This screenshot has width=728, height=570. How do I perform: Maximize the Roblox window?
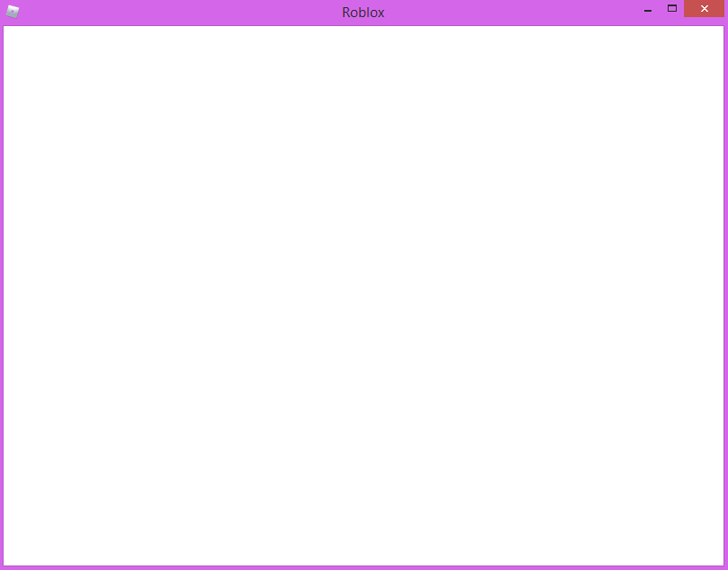pyautogui.click(x=671, y=8)
